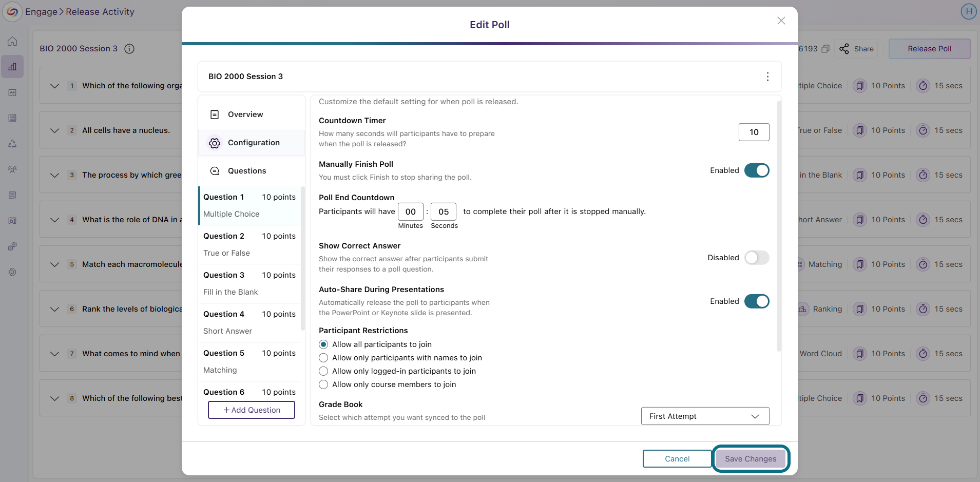Click the Share icon
The width and height of the screenshot is (980, 482).
pyautogui.click(x=844, y=49)
